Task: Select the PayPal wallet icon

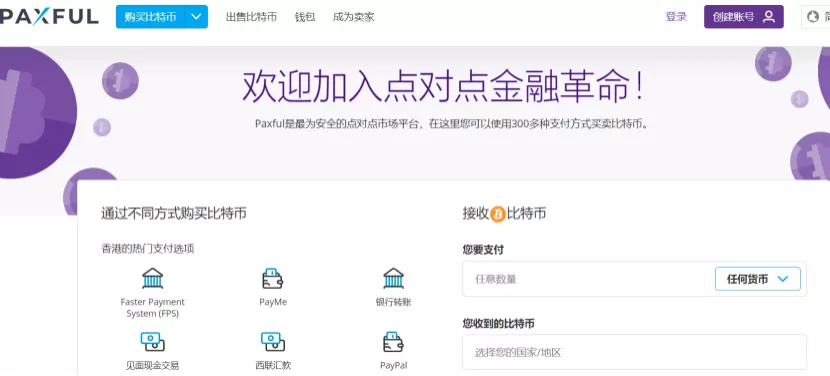Action: point(393,342)
